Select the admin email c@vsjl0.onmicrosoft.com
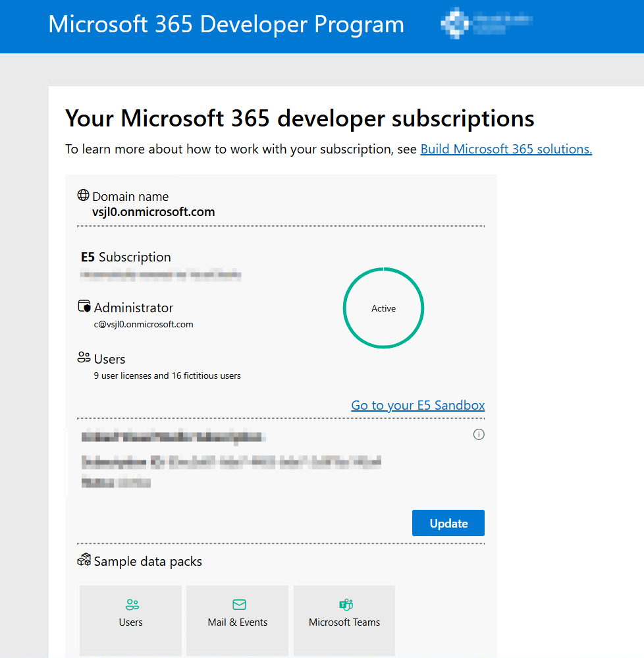This screenshot has height=658, width=644. click(x=144, y=324)
